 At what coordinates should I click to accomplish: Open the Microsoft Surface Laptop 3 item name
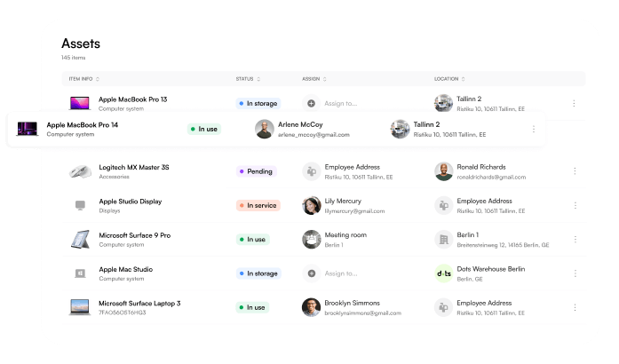point(139,304)
